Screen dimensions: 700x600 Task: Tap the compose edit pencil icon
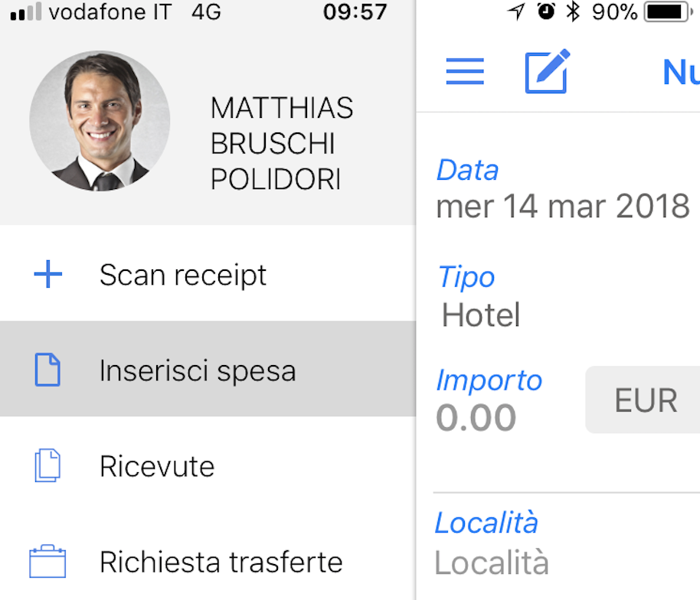pos(548,71)
